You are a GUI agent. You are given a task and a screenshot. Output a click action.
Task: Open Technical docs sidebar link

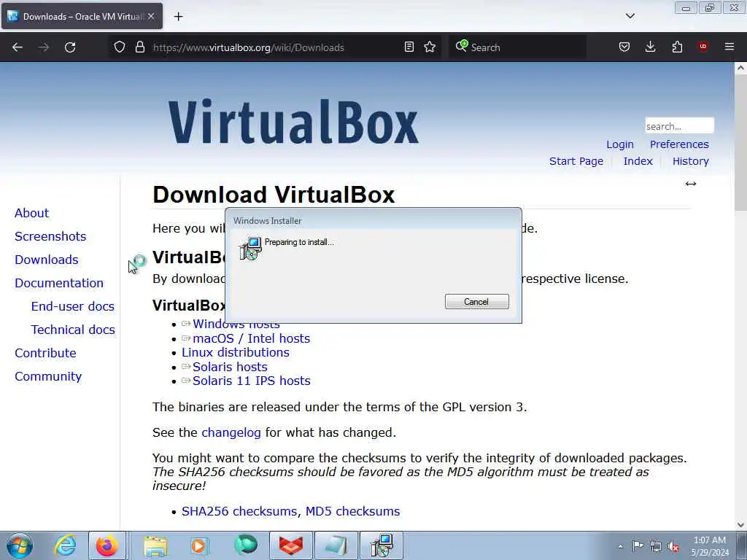point(73,330)
